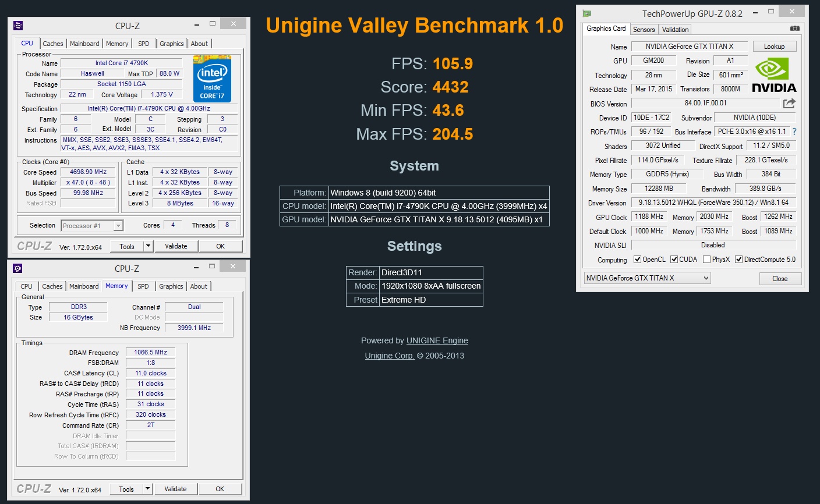The image size is (820, 504).
Task: Toggle the DirectCompute 5.0 checkbox
Action: pos(738,260)
